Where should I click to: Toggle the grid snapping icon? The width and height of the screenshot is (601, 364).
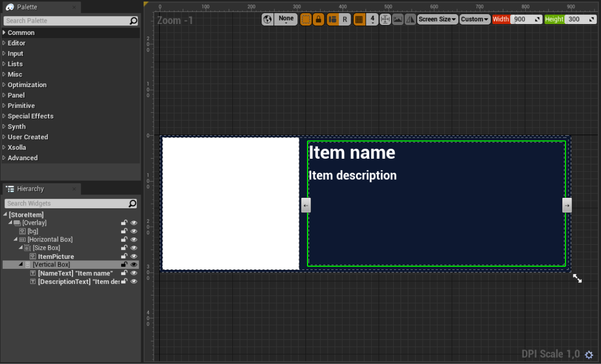(x=359, y=20)
